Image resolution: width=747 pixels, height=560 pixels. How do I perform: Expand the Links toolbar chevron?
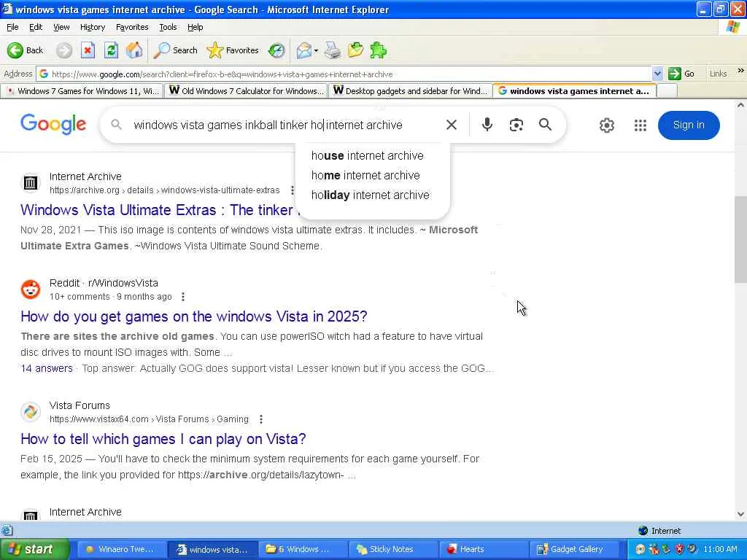741,71
